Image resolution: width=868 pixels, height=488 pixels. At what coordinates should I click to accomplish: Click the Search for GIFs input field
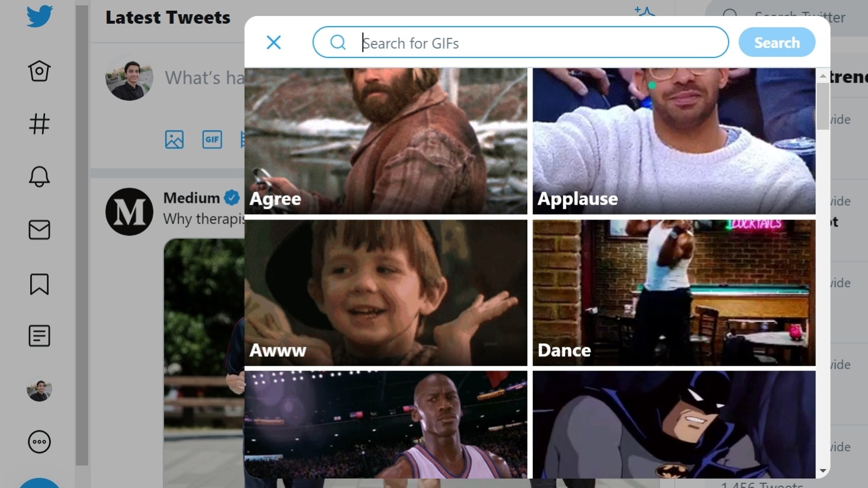(520, 42)
